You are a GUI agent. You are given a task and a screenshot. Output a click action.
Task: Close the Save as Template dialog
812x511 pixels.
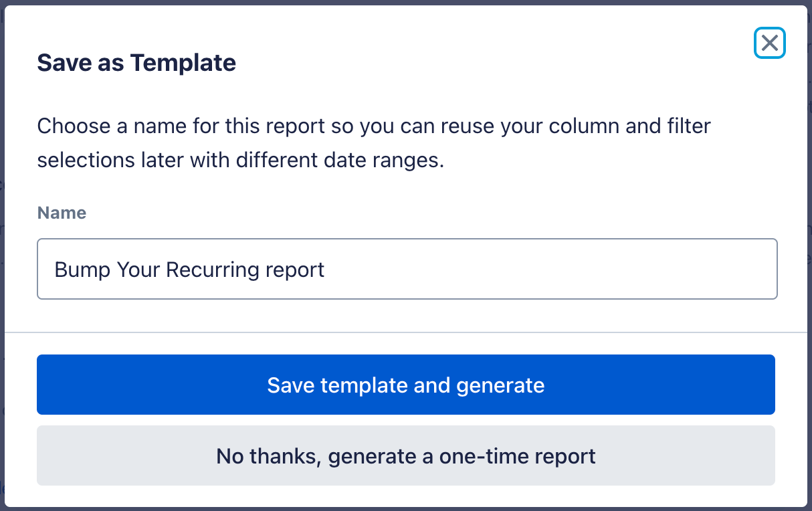click(769, 43)
